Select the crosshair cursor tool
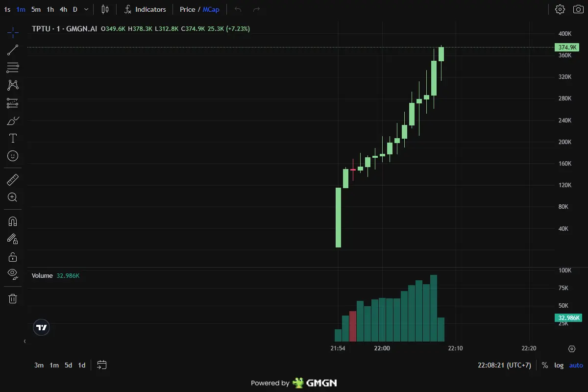588x392 pixels. (x=13, y=33)
